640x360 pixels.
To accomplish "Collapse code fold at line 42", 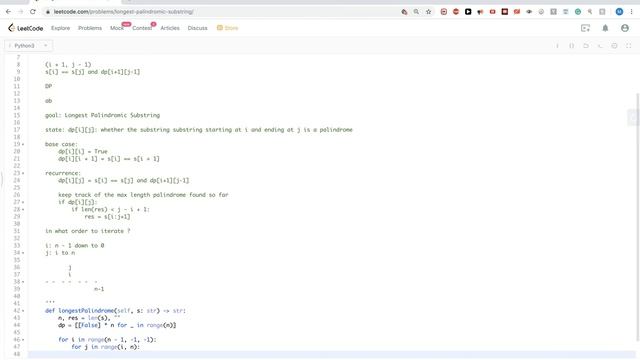I will 23,311.
